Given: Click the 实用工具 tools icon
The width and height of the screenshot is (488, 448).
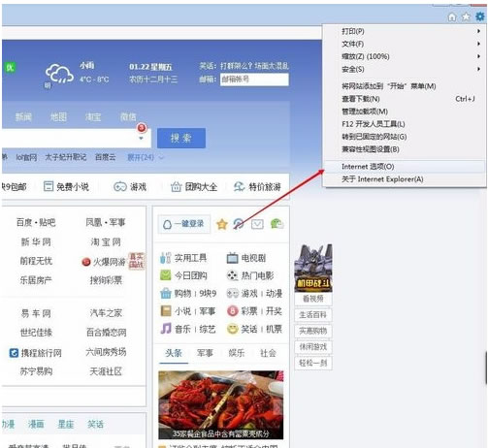Looking at the screenshot, I should click(x=165, y=258).
